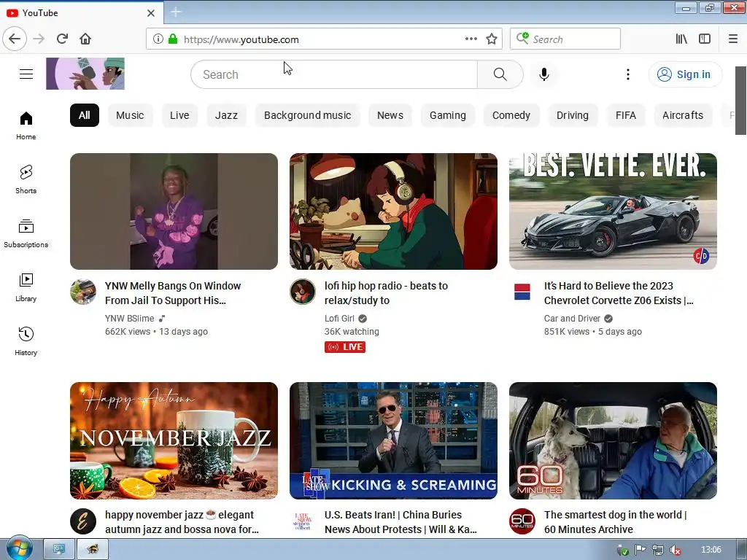Open U.S. Beats Iran video title
The image size is (747, 560).
[400, 522]
